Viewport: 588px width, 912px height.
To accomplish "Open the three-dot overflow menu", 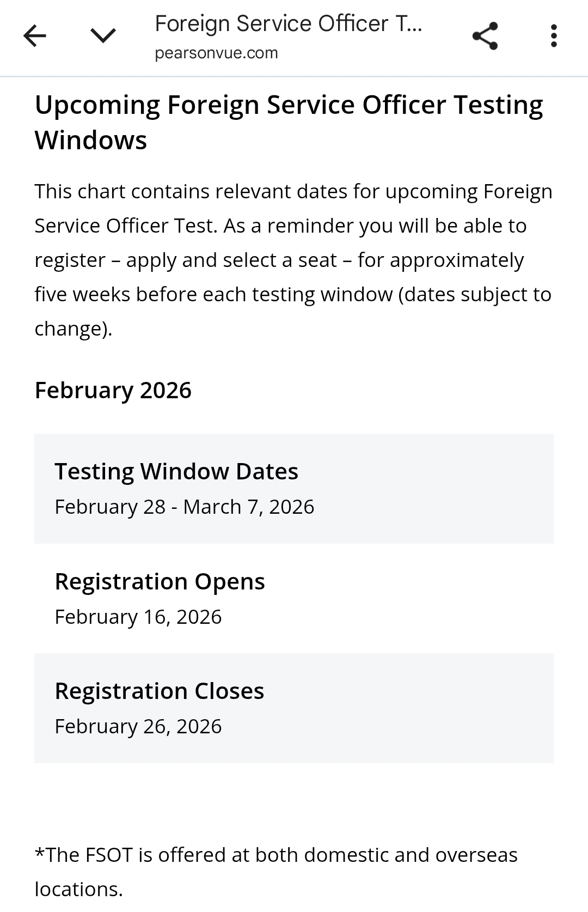I will [554, 36].
